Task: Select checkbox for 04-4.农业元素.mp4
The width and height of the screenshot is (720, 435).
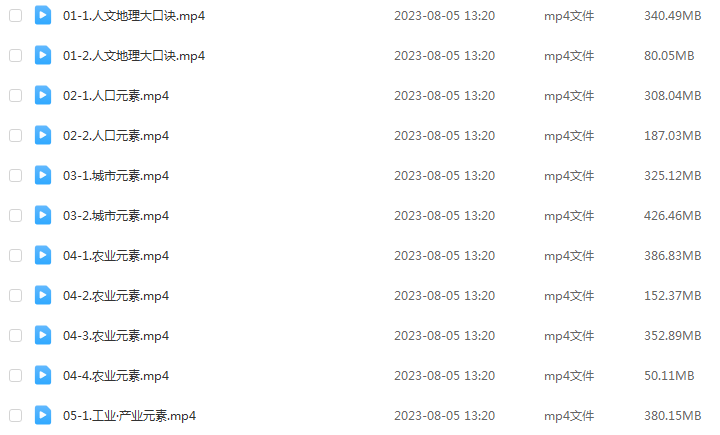Action: click(16, 375)
